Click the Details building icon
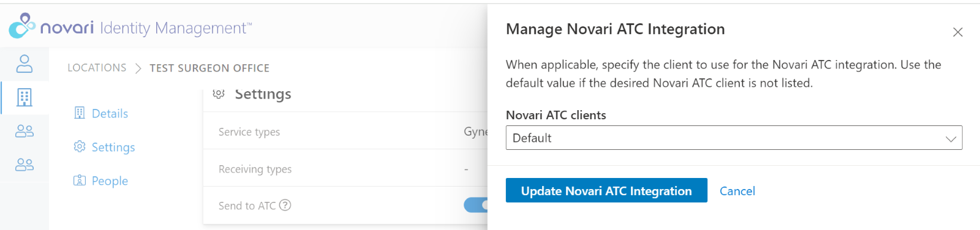This screenshot has width=980, height=230. [80, 113]
